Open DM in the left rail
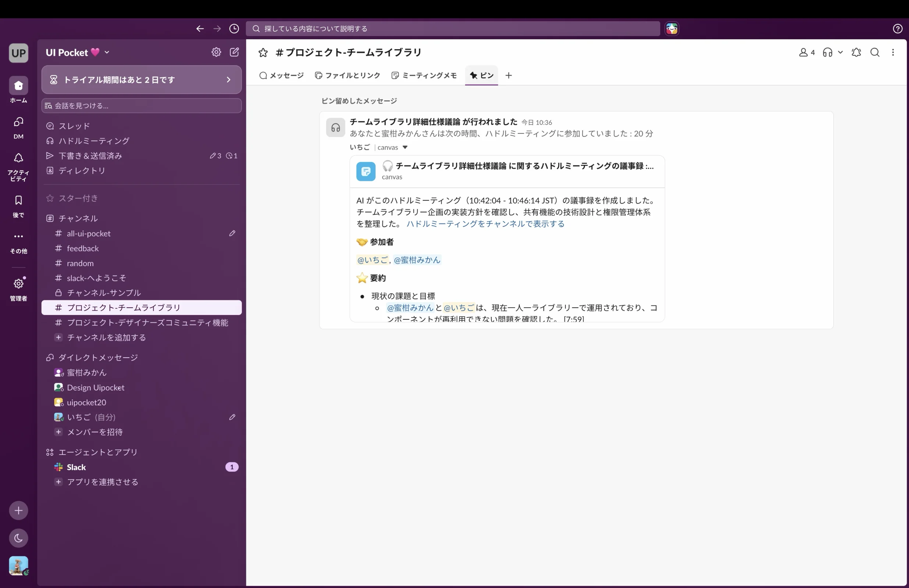Screen dimensions: 909x588 point(18,128)
